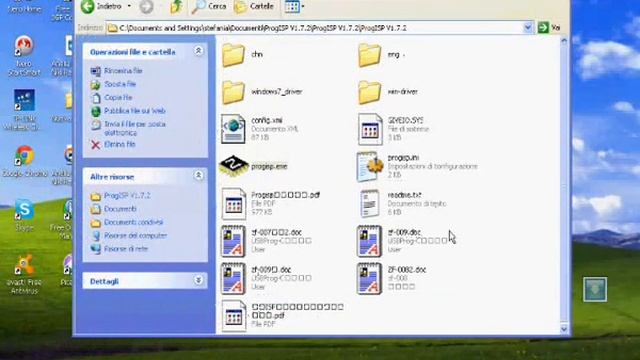Open Risorse di rete link

tap(126, 249)
